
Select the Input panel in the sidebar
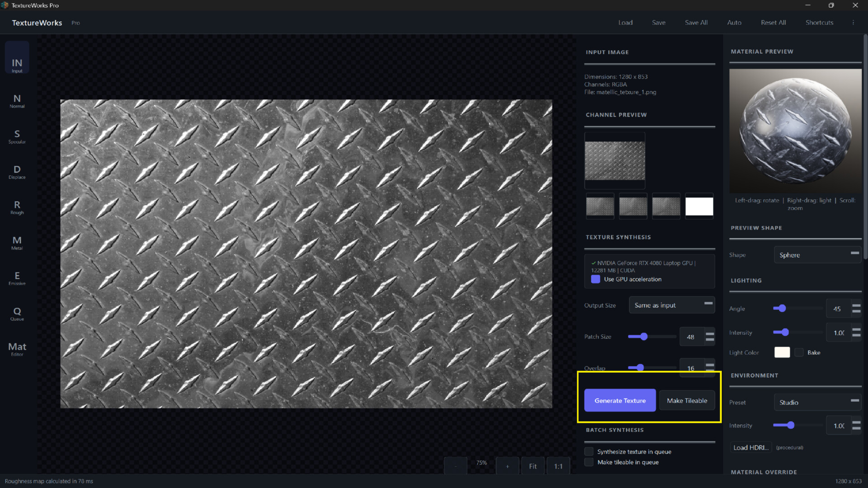pos(17,57)
